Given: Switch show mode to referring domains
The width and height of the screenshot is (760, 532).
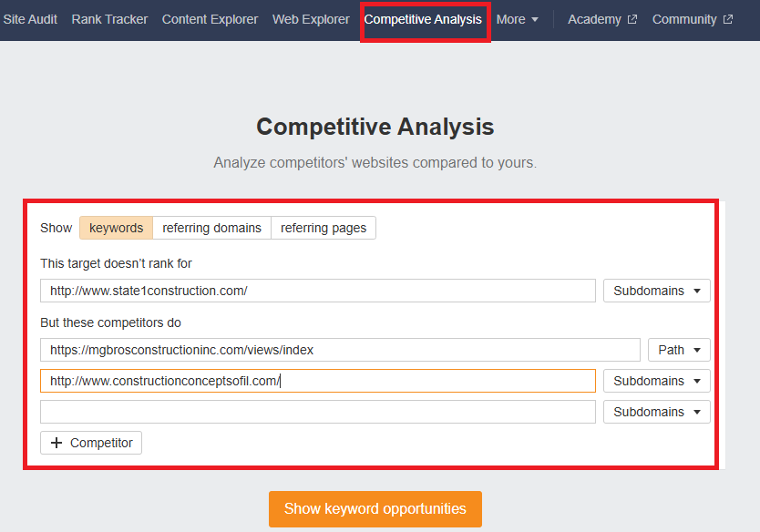Looking at the screenshot, I should (x=211, y=228).
